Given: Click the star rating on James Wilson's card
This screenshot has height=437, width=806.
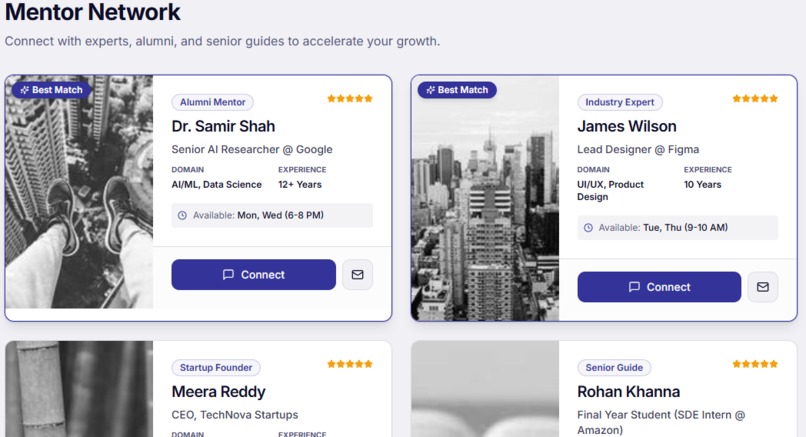Looking at the screenshot, I should 755,98.
